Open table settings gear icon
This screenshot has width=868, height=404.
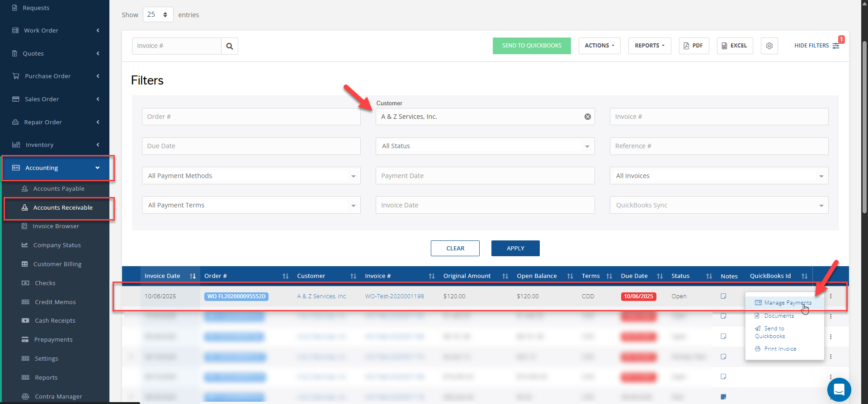769,46
